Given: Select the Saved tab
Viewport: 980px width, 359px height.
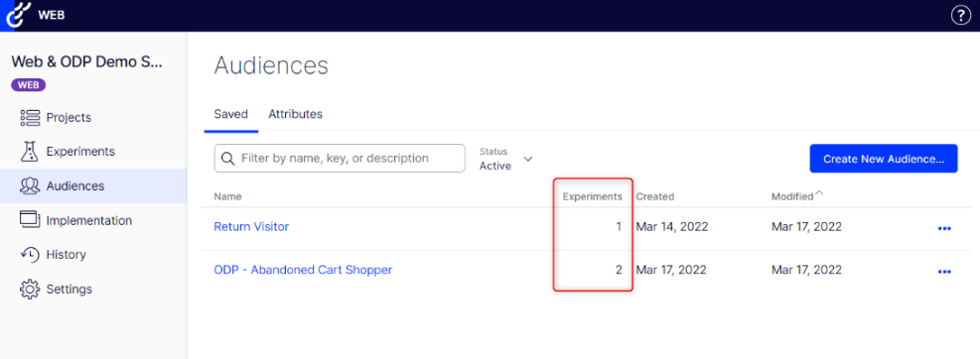Looking at the screenshot, I should (x=230, y=114).
